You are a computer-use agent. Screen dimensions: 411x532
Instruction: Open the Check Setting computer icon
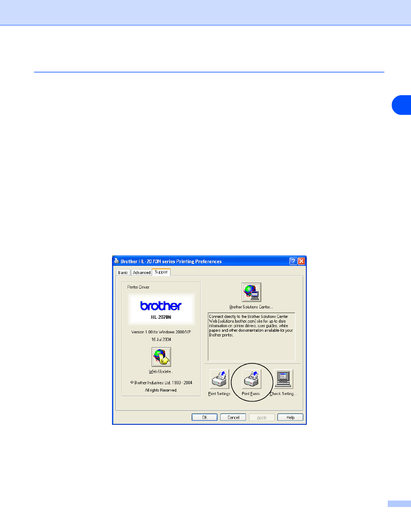[283, 379]
